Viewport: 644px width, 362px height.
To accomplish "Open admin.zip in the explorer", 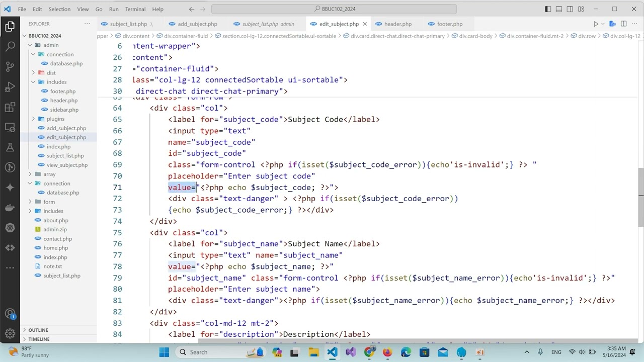I will point(55,229).
